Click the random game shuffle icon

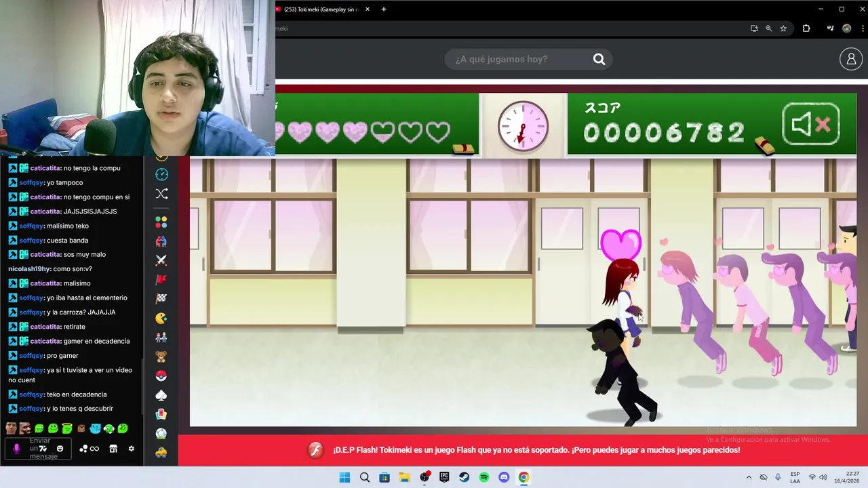[x=161, y=194]
